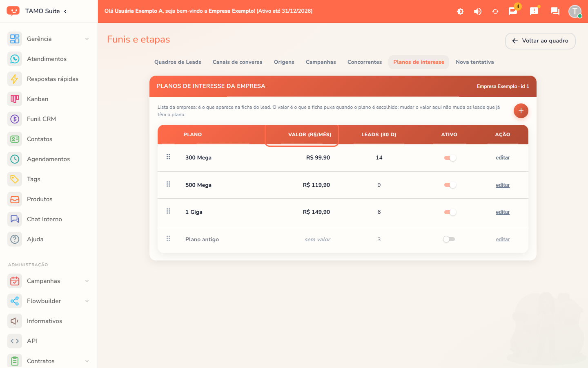Click the drag handle of 1 Giga row
The image size is (588, 368).
(168, 211)
